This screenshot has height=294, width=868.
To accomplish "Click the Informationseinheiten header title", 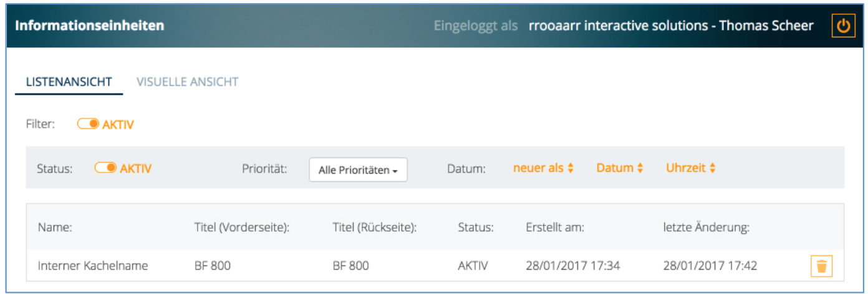I will click(90, 26).
